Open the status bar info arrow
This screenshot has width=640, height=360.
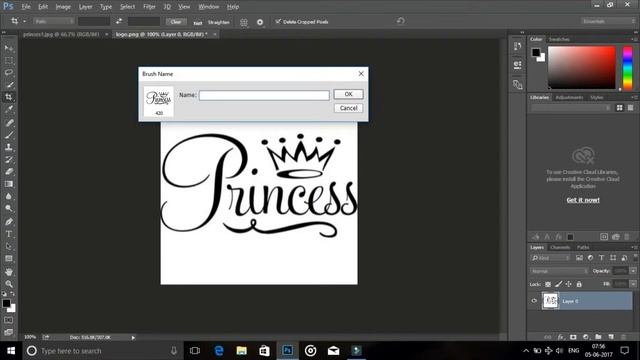tap(133, 338)
